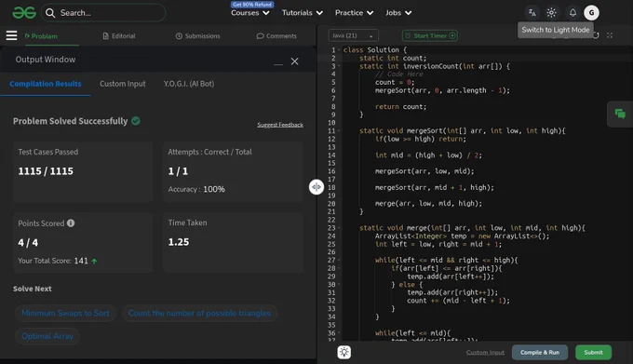Collapse the while fold at line 27
This screenshot has width=633, height=364.
pos(339,261)
